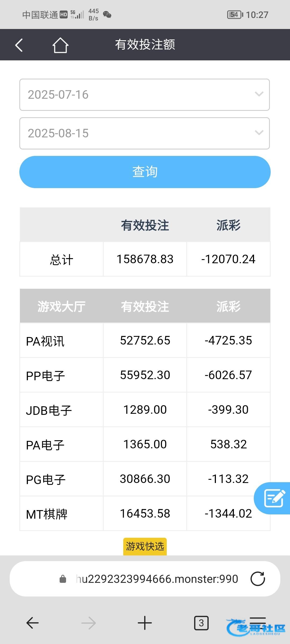Expand the start date chevron arrow
Image resolution: width=290 pixels, height=644 pixels.
coord(259,94)
